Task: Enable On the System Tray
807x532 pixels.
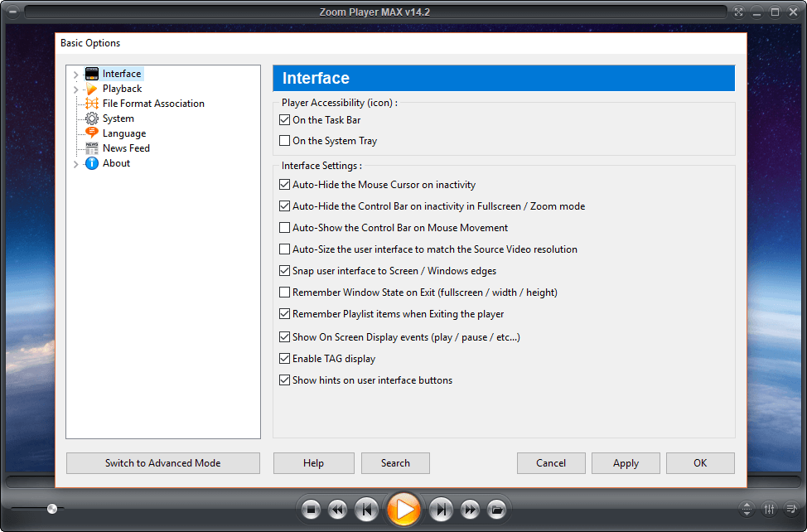Action: click(285, 141)
